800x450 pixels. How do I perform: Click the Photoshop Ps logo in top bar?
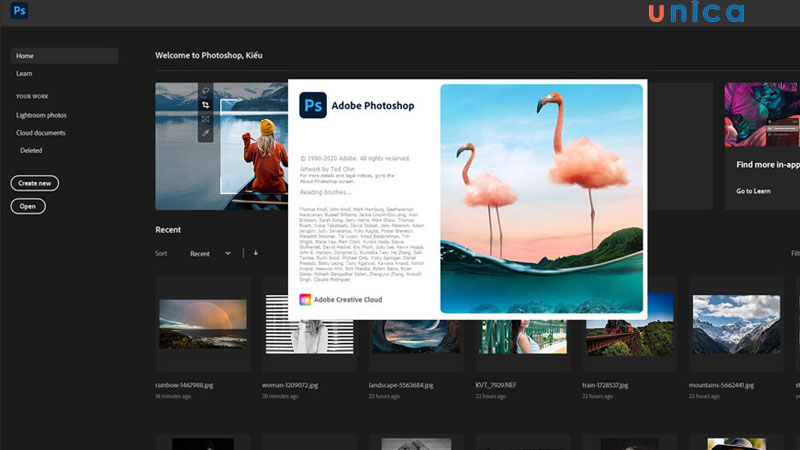point(19,11)
